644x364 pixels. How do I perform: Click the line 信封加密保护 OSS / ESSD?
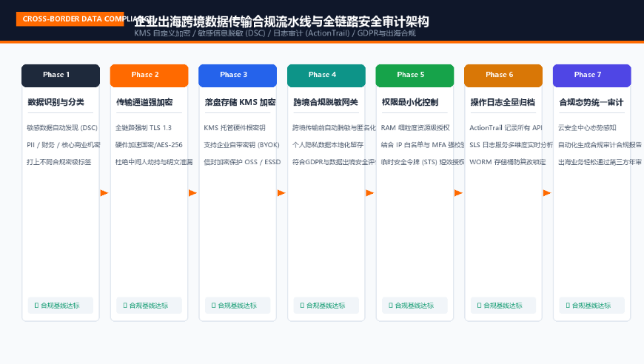(242, 162)
